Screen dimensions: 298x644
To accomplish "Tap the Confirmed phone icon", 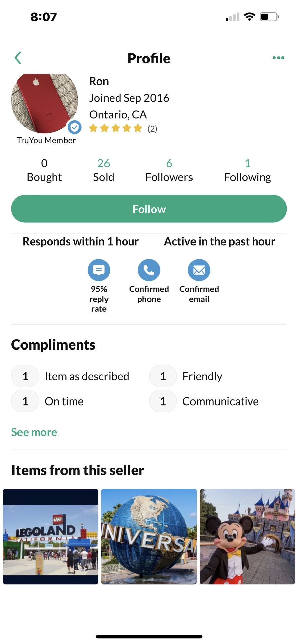I will [x=149, y=270].
